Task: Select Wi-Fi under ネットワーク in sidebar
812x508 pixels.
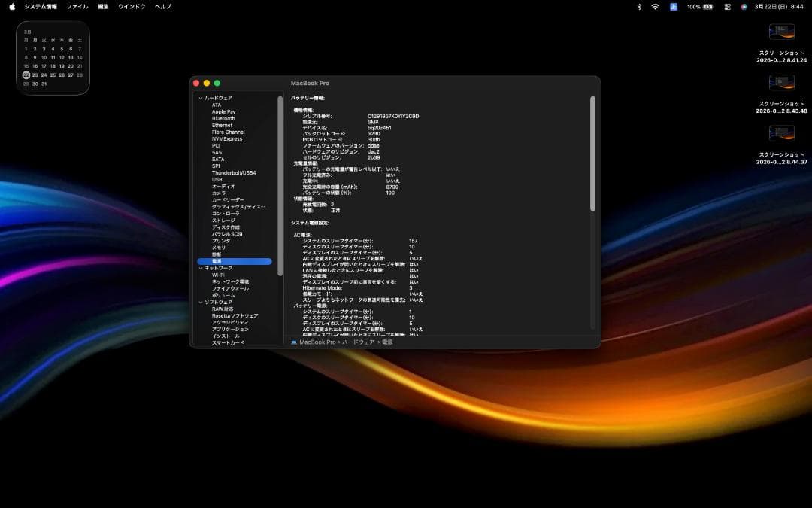Action: [218, 275]
